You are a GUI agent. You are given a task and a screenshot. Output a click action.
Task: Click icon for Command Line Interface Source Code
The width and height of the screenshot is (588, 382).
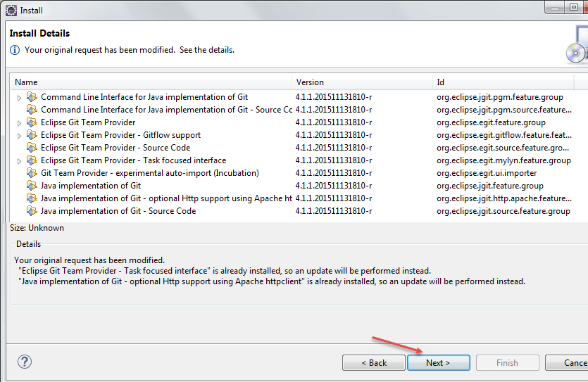[x=32, y=110]
